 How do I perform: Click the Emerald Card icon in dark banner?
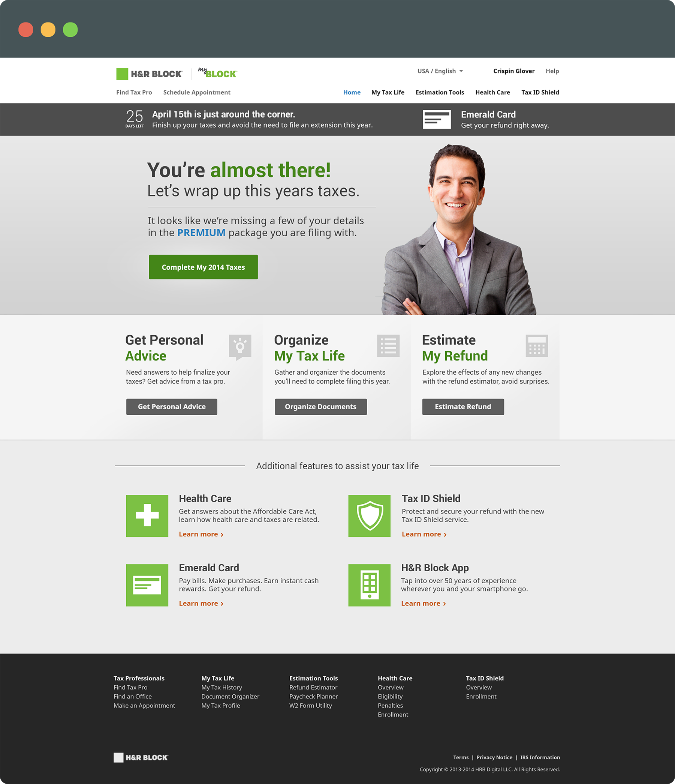point(436,120)
